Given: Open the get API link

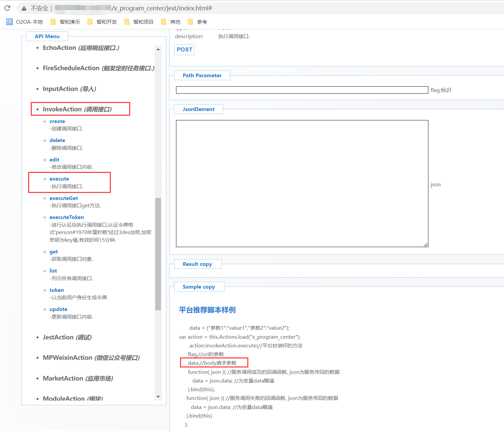Looking at the screenshot, I should pos(54,252).
